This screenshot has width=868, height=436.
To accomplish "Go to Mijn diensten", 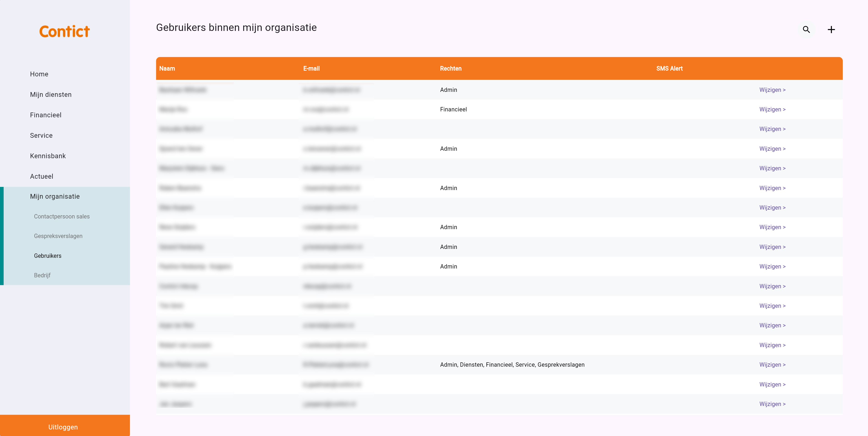I will coord(50,95).
